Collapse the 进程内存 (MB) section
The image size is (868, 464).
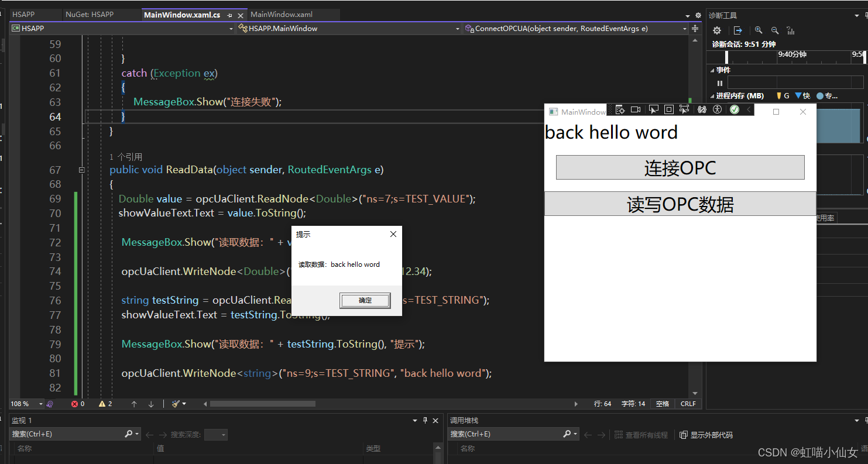(712, 96)
